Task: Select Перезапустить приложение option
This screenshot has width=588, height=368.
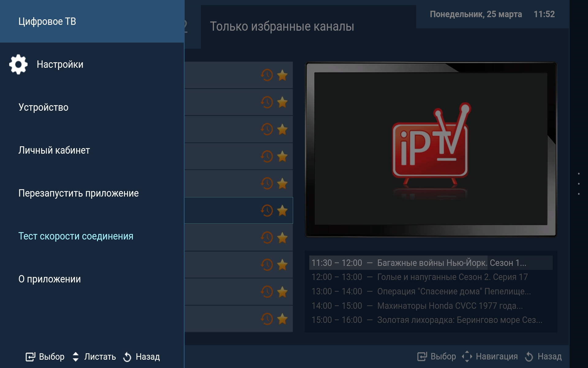Action: pos(78,193)
